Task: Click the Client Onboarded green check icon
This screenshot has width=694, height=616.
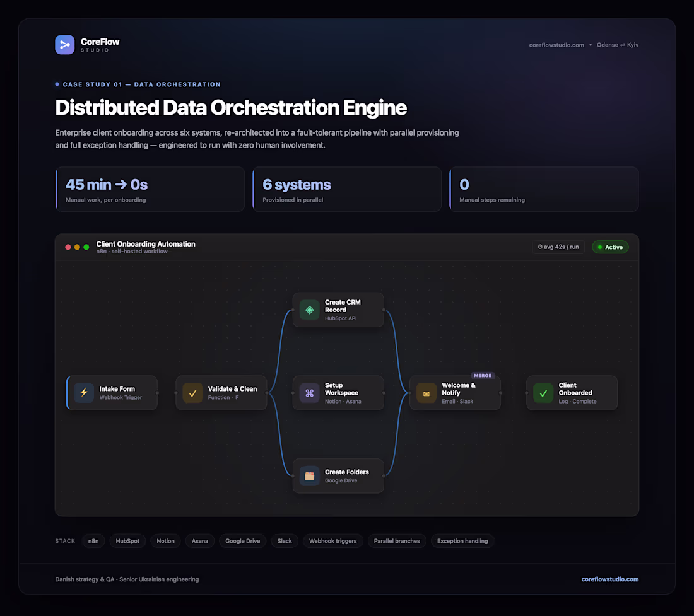Action: [543, 393]
